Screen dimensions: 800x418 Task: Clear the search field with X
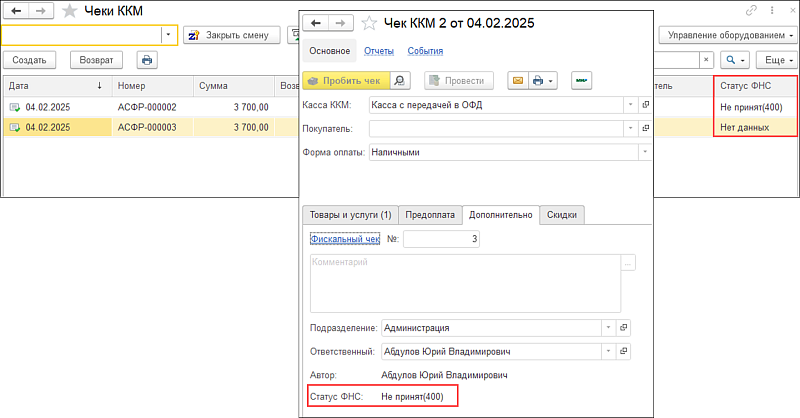tap(706, 60)
